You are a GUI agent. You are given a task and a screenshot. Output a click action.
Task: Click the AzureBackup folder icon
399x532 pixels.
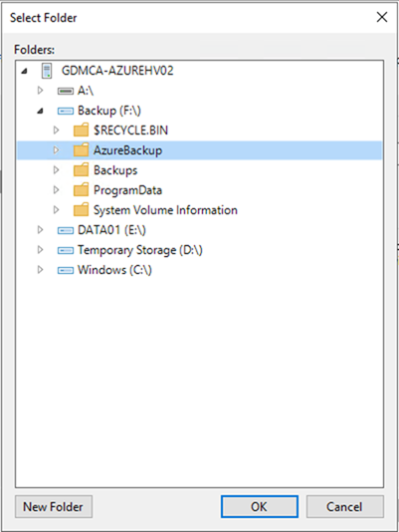[x=81, y=150]
